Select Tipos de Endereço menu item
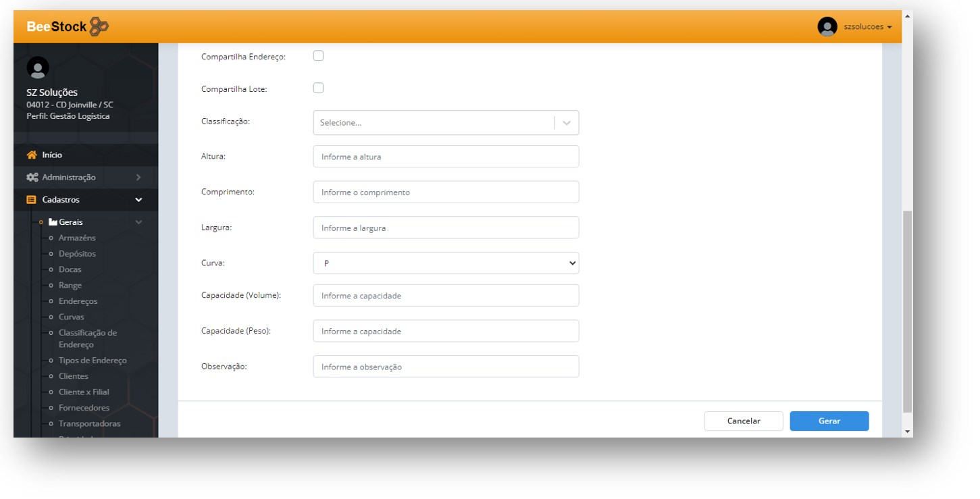The image size is (980, 499). 93,361
